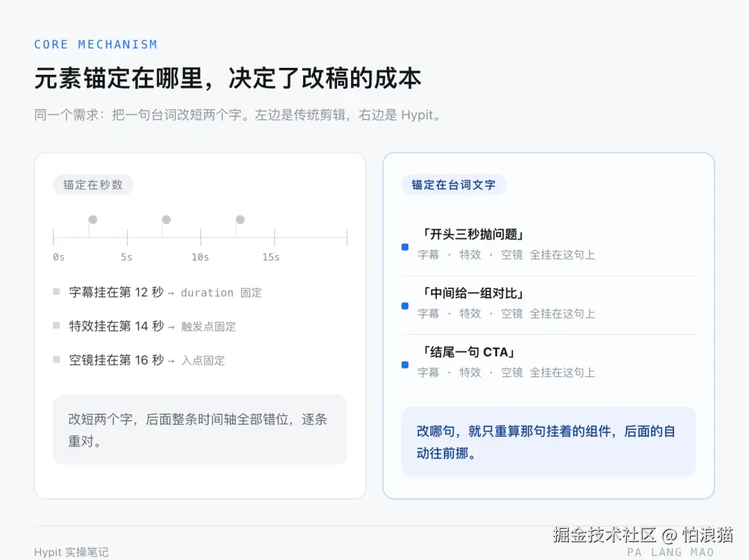Click the blue bullet beside 结尾一句 CTA
Image resolution: width=749 pixels, height=560 pixels.
(x=405, y=365)
